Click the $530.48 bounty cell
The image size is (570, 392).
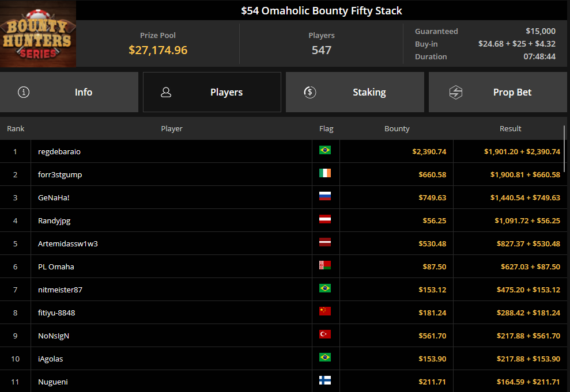(432, 243)
